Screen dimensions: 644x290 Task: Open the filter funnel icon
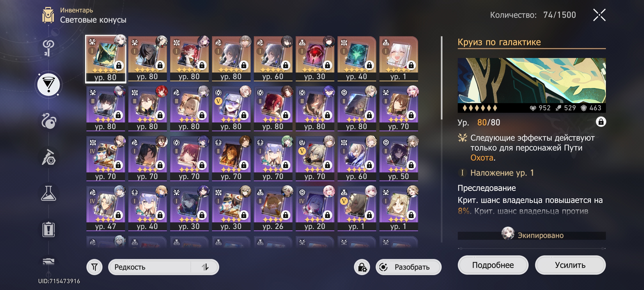click(94, 267)
